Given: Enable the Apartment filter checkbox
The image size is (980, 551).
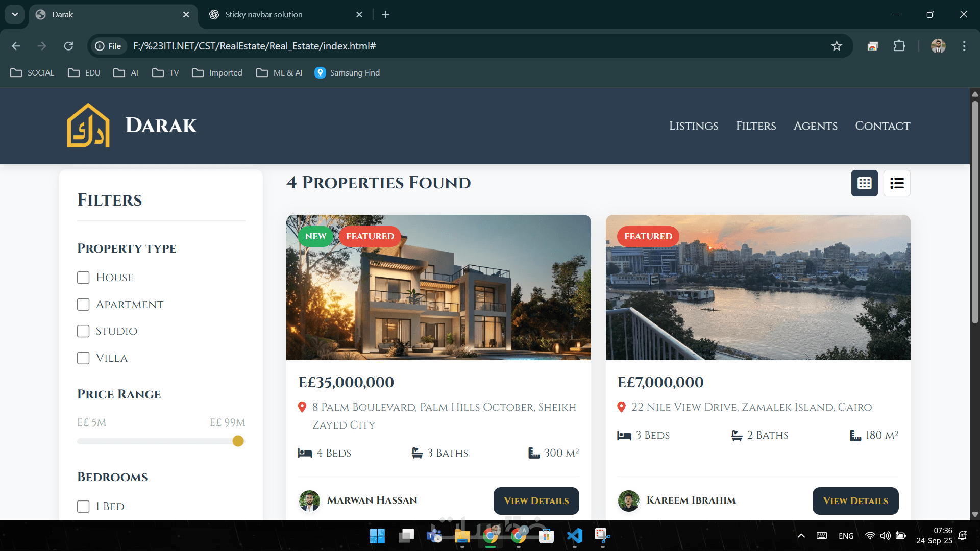Looking at the screenshot, I should click(x=83, y=305).
